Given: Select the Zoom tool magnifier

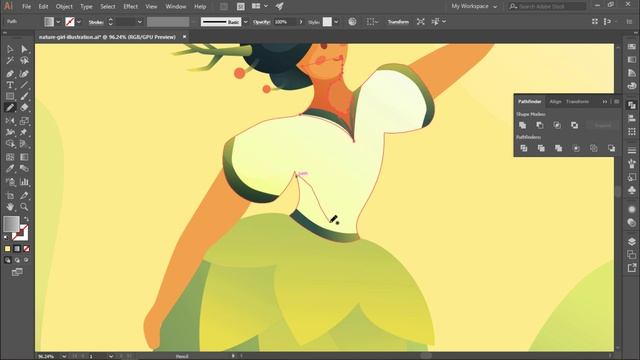Looking at the screenshot, I should coord(24,207).
